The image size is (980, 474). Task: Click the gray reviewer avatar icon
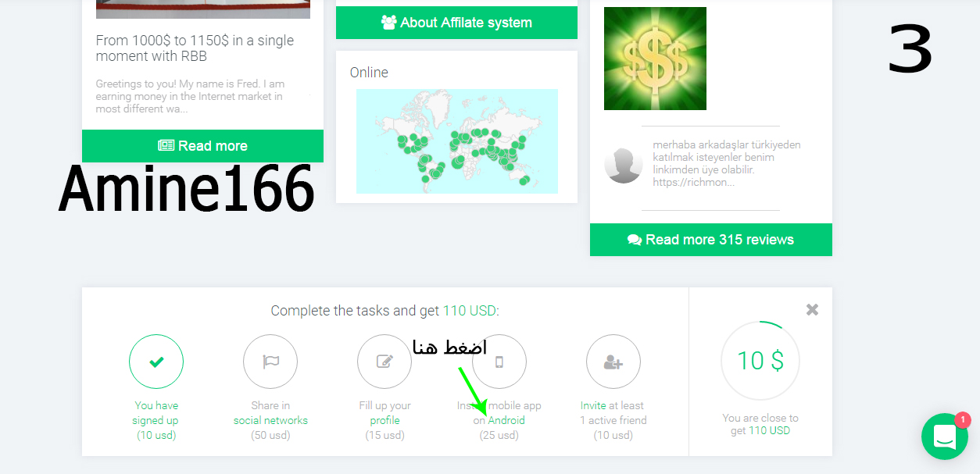[624, 165]
